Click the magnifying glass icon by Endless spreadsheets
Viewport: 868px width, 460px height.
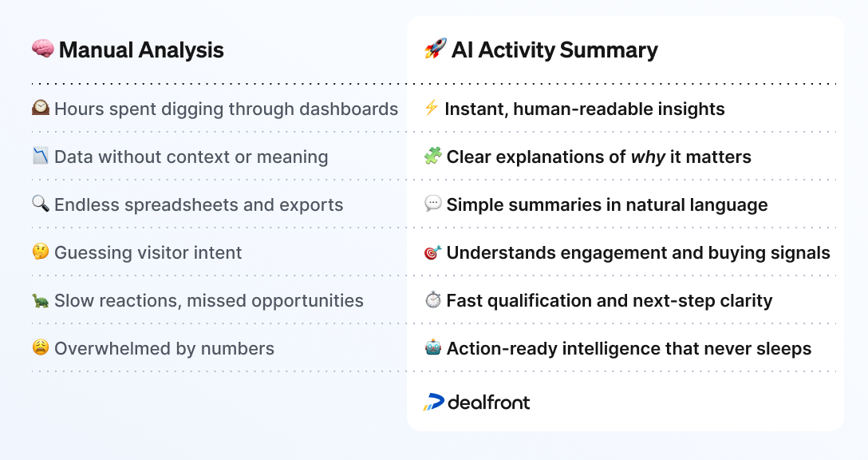(41, 204)
